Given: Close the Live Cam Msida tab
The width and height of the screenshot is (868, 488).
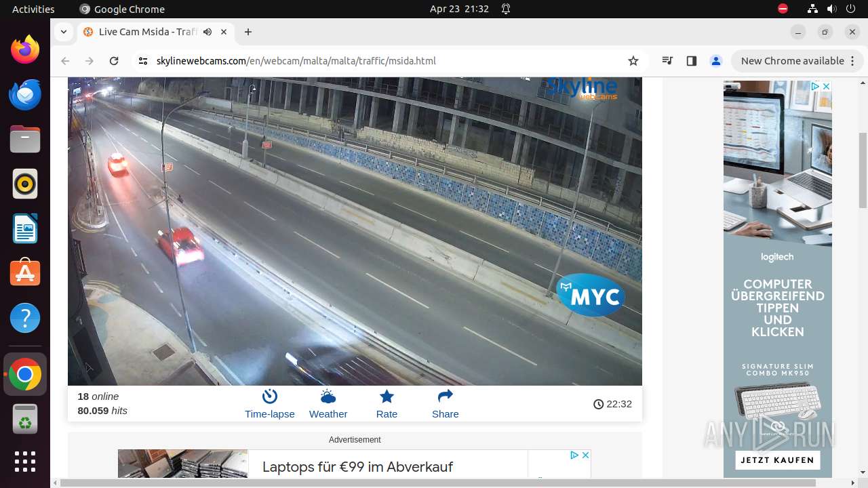Looking at the screenshot, I should pyautogui.click(x=224, y=32).
